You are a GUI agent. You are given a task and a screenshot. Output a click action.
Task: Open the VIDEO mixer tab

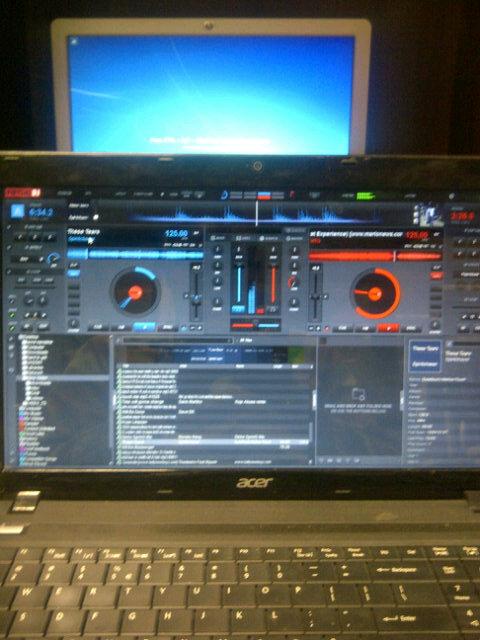click(243, 238)
